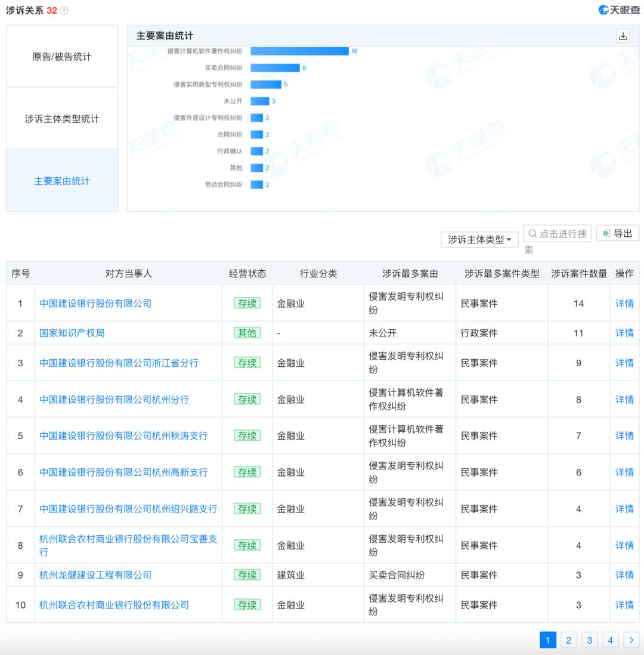The width and height of the screenshot is (644, 655).
Task: Go to page 4 of results
Action: [x=610, y=640]
